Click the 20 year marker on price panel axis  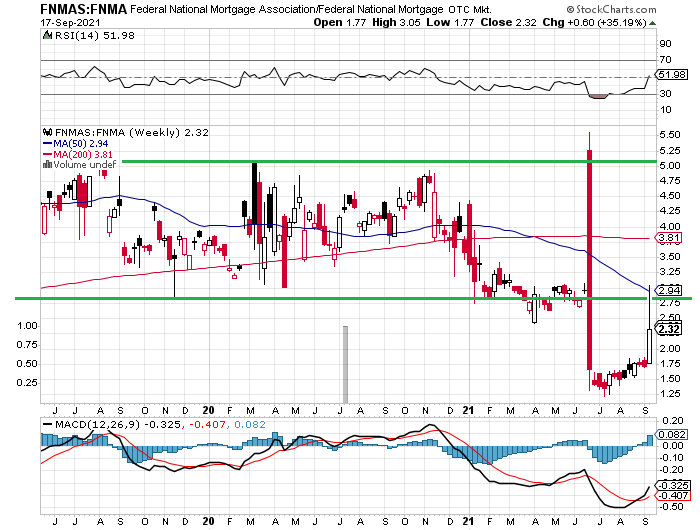tap(208, 410)
